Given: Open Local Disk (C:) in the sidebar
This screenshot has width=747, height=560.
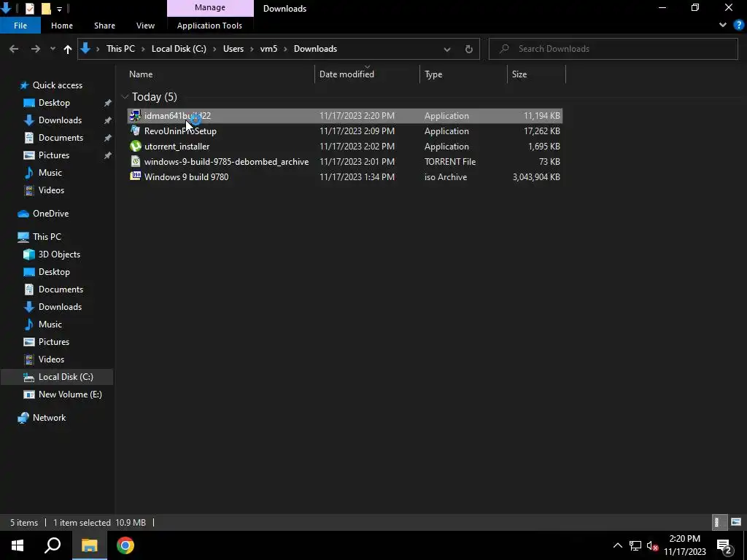Looking at the screenshot, I should (66, 377).
